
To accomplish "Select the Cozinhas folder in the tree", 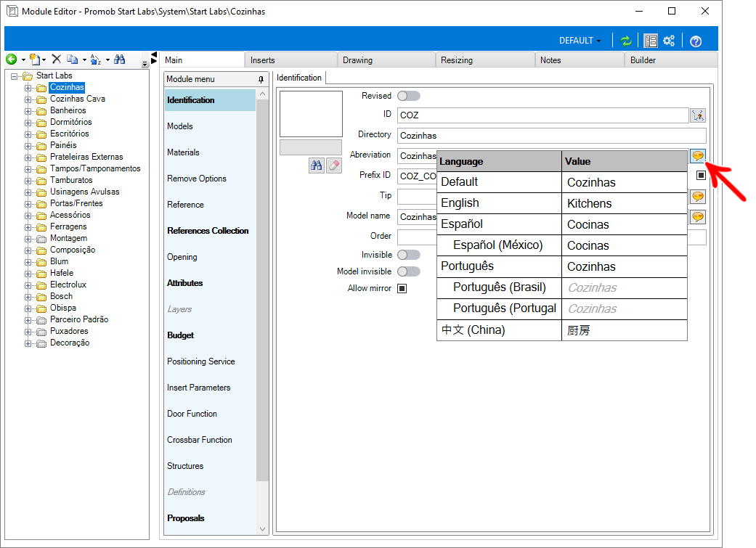I will (x=67, y=87).
